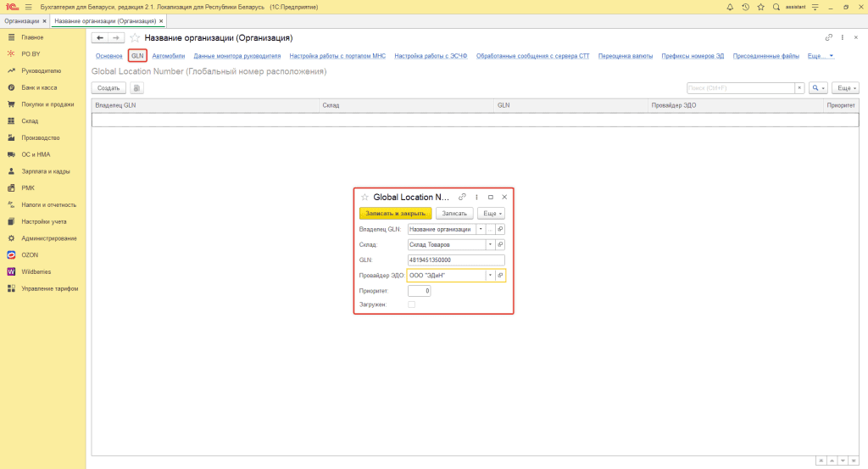Viewport: 868px width, 469px height.
Task: Toggle the Загружен checkbox
Action: tap(412, 304)
